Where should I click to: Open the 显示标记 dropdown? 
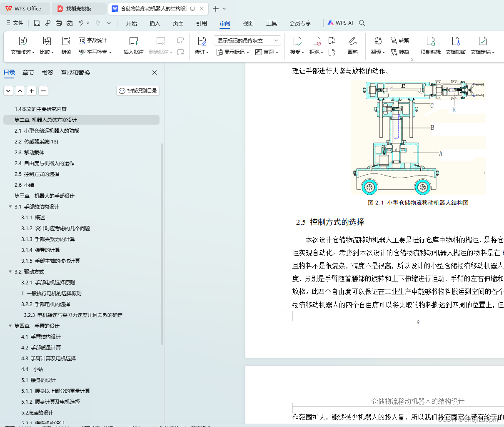pyautogui.click(x=233, y=52)
